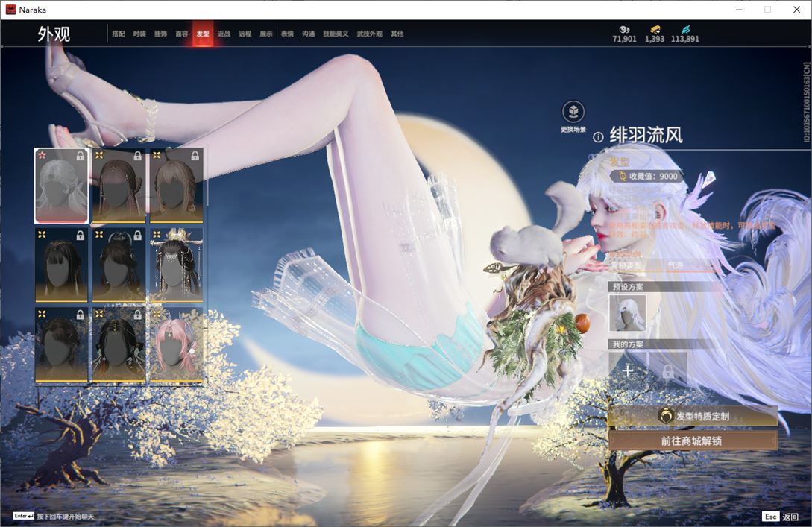Open the 展示 tab
The height and width of the screenshot is (527, 812).
(266, 34)
